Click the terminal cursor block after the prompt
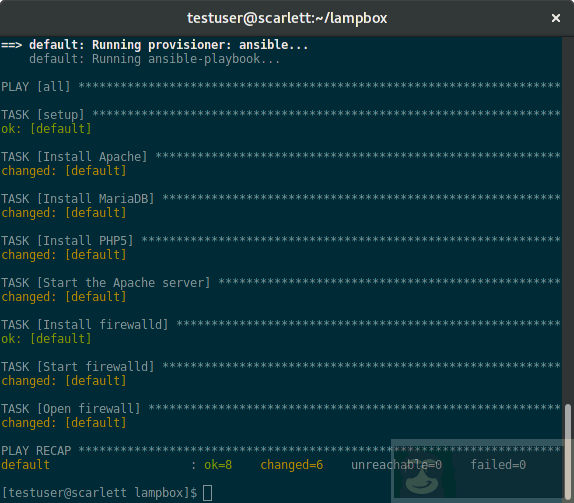 (208, 493)
